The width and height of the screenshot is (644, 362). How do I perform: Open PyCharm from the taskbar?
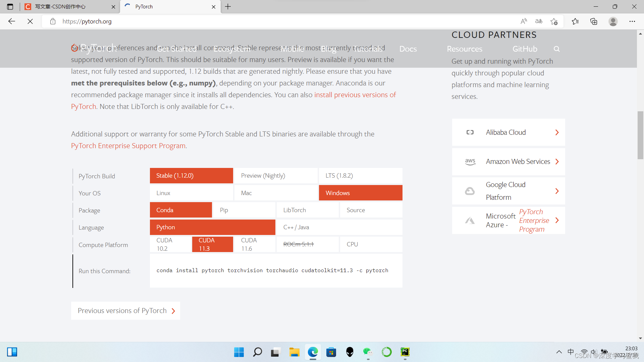pyautogui.click(x=405, y=352)
